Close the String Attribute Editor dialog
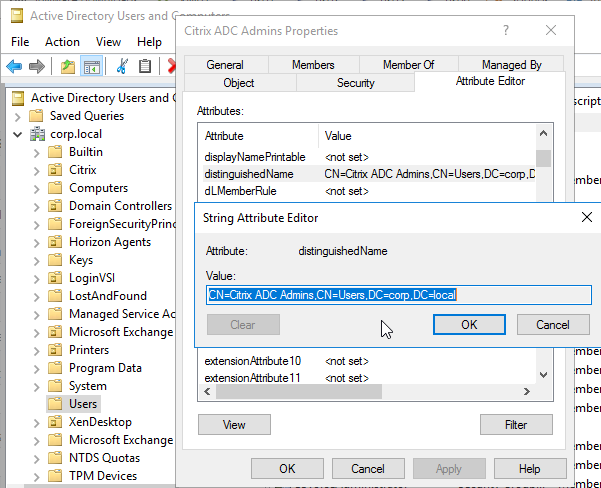Screen dimensions: 601x488 tap(587, 217)
